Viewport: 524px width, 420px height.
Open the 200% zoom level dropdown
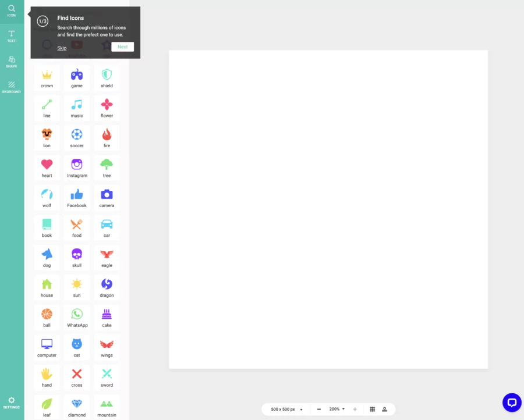click(x=337, y=409)
